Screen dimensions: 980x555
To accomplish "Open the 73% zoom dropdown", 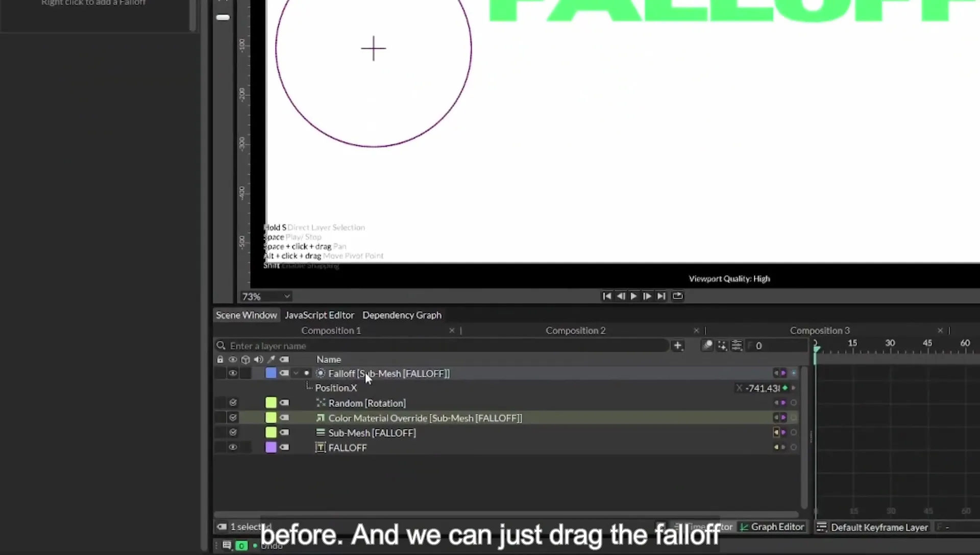I will [266, 296].
